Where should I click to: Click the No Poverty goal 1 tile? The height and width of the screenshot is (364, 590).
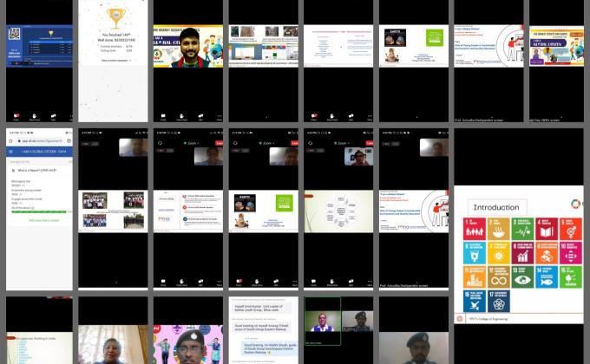point(475,229)
